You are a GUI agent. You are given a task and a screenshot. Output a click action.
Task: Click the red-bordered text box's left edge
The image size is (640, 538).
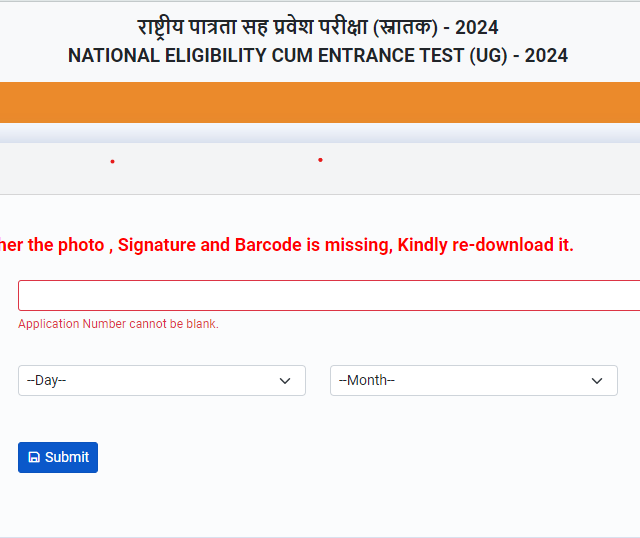tap(21, 296)
